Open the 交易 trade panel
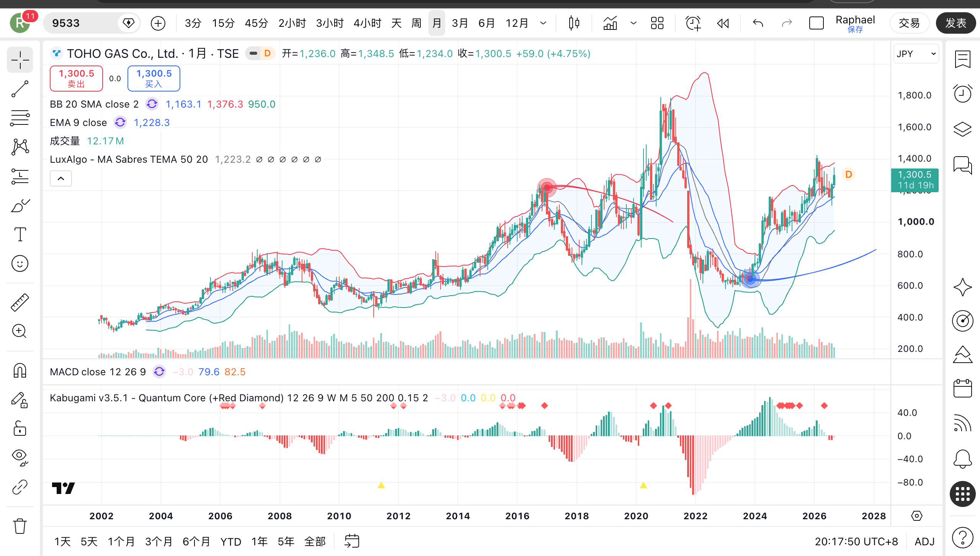The height and width of the screenshot is (556, 980). coord(910,23)
